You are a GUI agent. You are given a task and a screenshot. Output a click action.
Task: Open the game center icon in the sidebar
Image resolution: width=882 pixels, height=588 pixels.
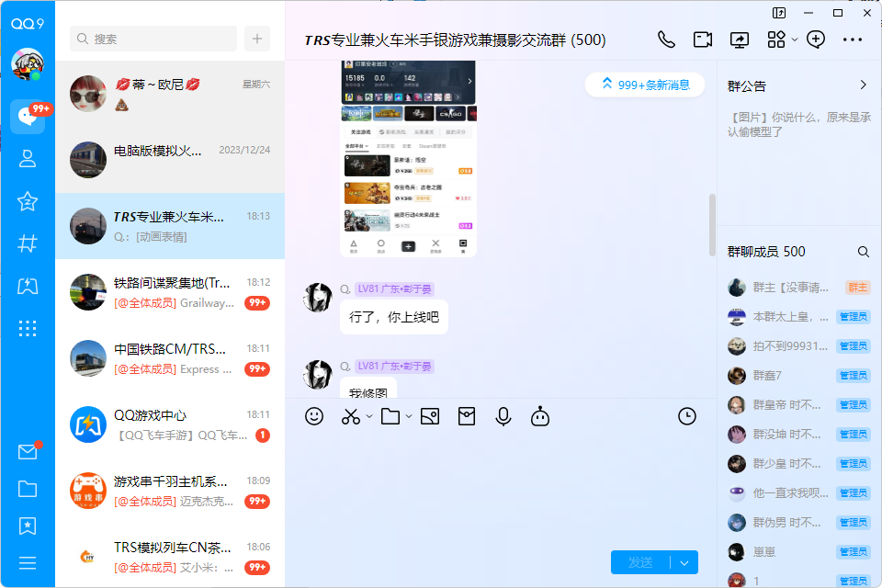[x=28, y=286]
